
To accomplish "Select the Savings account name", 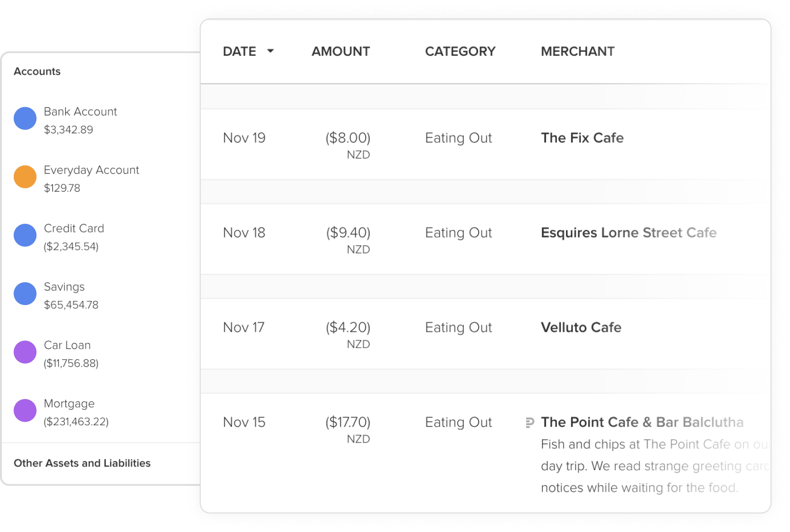I will (64, 287).
